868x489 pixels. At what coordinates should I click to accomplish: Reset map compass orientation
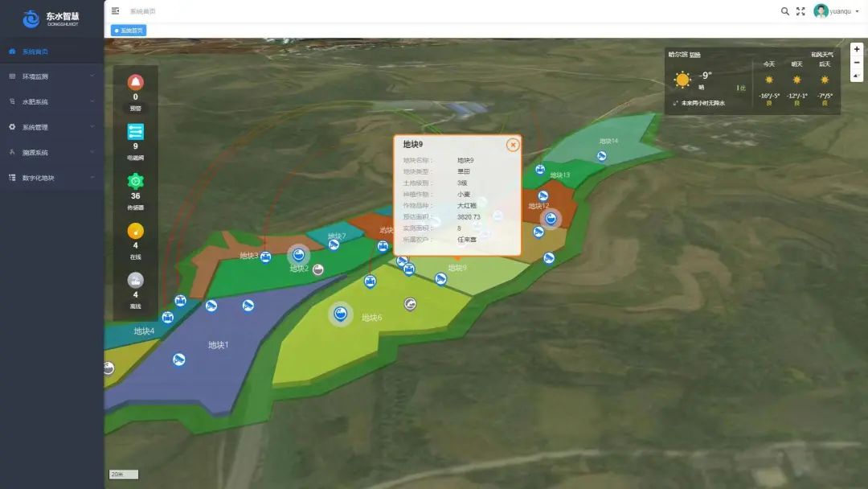tap(857, 76)
